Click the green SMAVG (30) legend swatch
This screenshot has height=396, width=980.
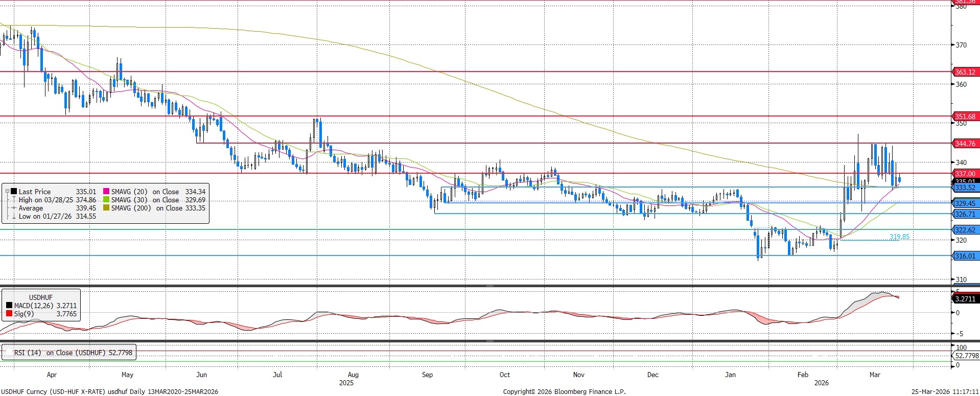pyautogui.click(x=106, y=200)
